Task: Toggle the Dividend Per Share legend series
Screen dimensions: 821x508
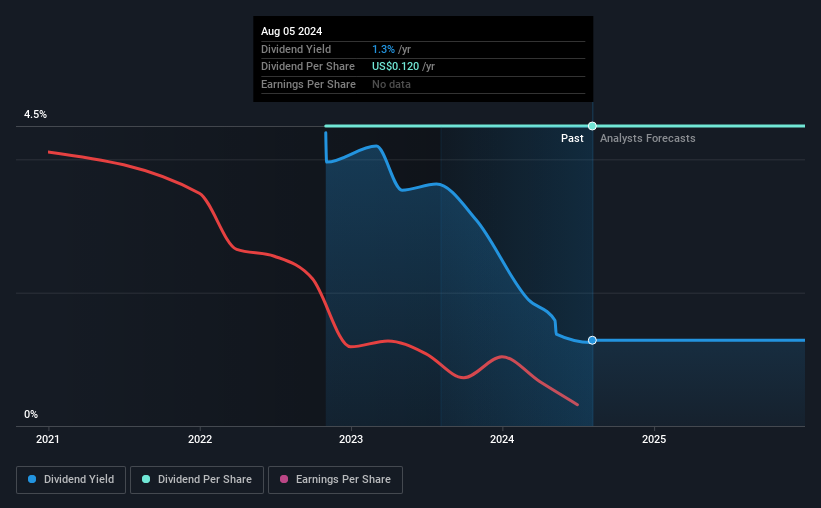Action: tap(197, 480)
